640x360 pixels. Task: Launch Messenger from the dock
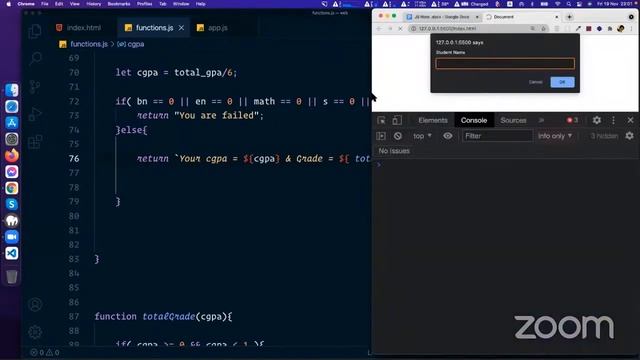pyautogui.click(x=12, y=171)
